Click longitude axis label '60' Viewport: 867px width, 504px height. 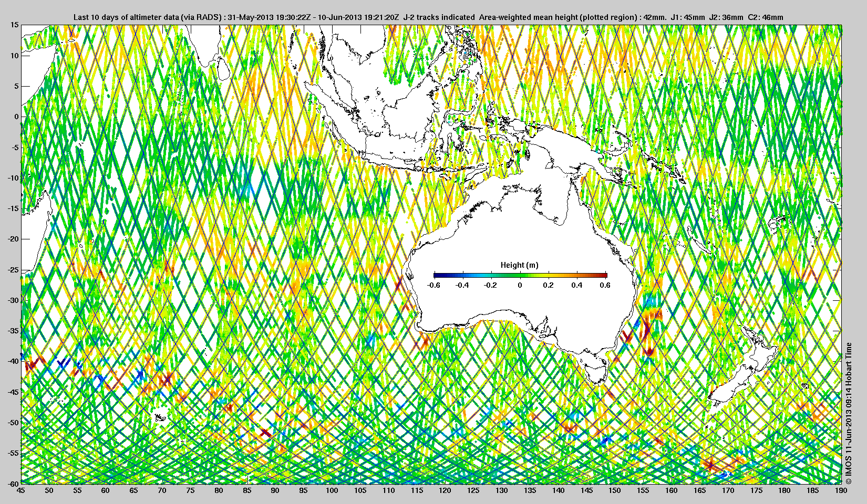[106, 490]
